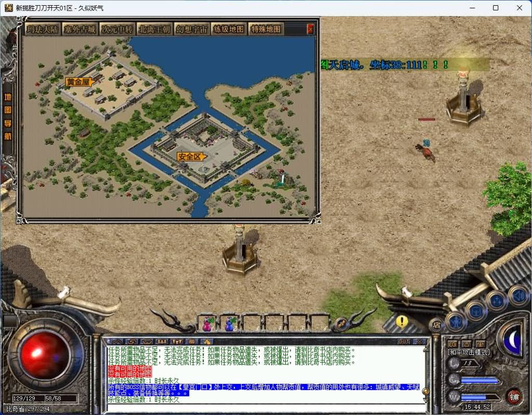This screenshot has width=532, height=415.
Task: Open the 店 shop round button
Action: click(x=436, y=325)
